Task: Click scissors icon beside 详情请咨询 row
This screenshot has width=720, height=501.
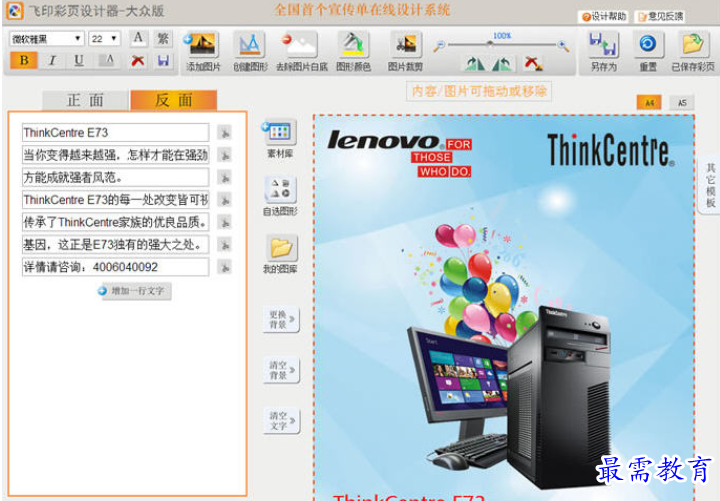Action: tap(225, 267)
